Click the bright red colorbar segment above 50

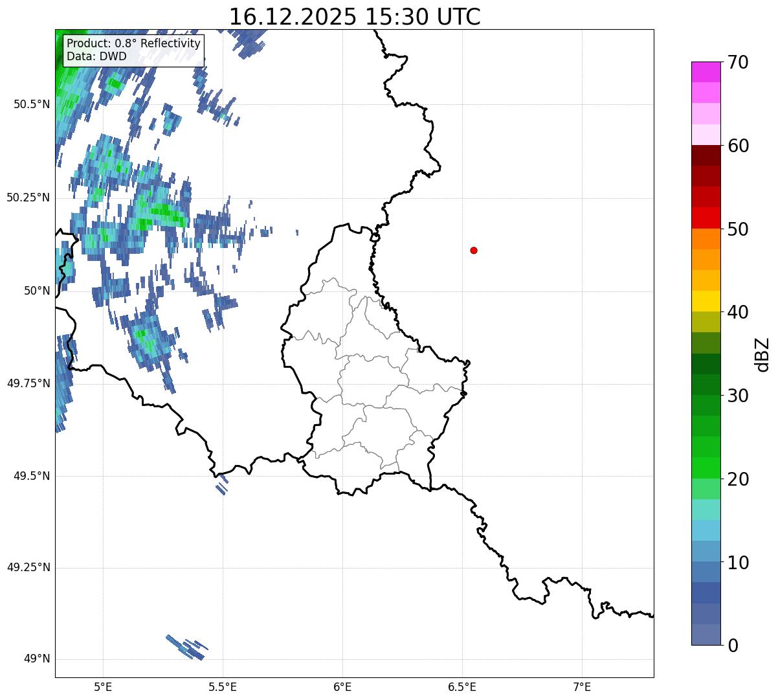(706, 218)
